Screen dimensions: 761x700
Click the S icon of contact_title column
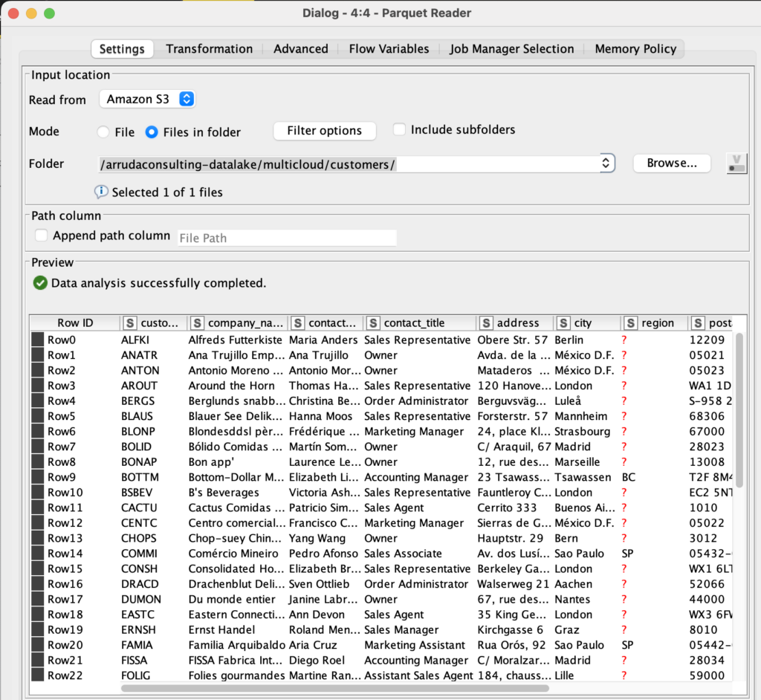[373, 323]
